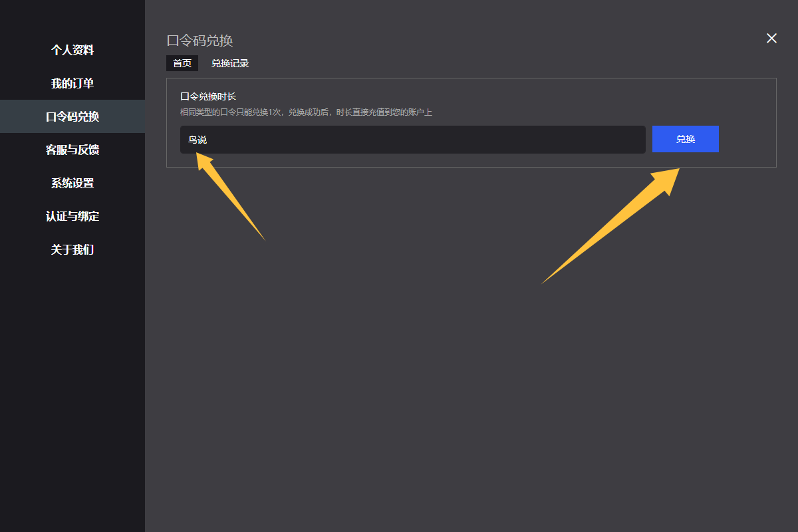This screenshot has width=798, height=532.
Task: Navigate to 认证与绑定
Action: pos(72,216)
